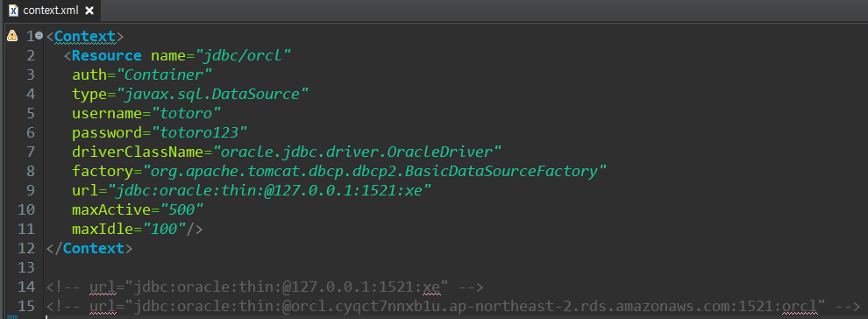The width and height of the screenshot is (868, 319).
Task: Click the driverClassName OracleDriver value
Action: (358, 152)
